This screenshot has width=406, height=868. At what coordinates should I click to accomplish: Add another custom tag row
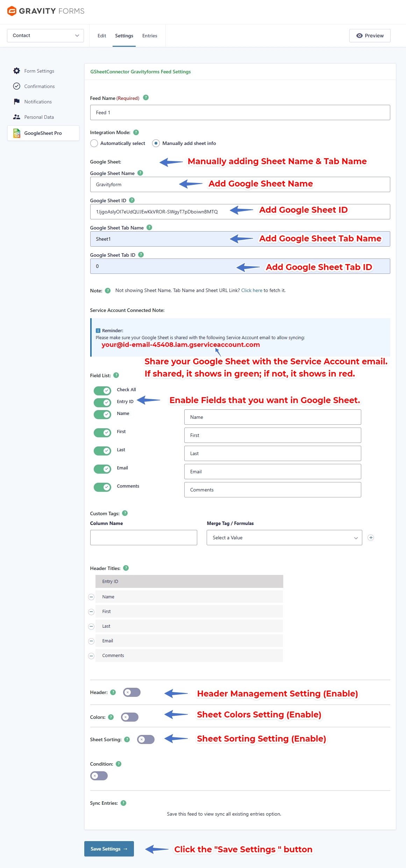371,538
